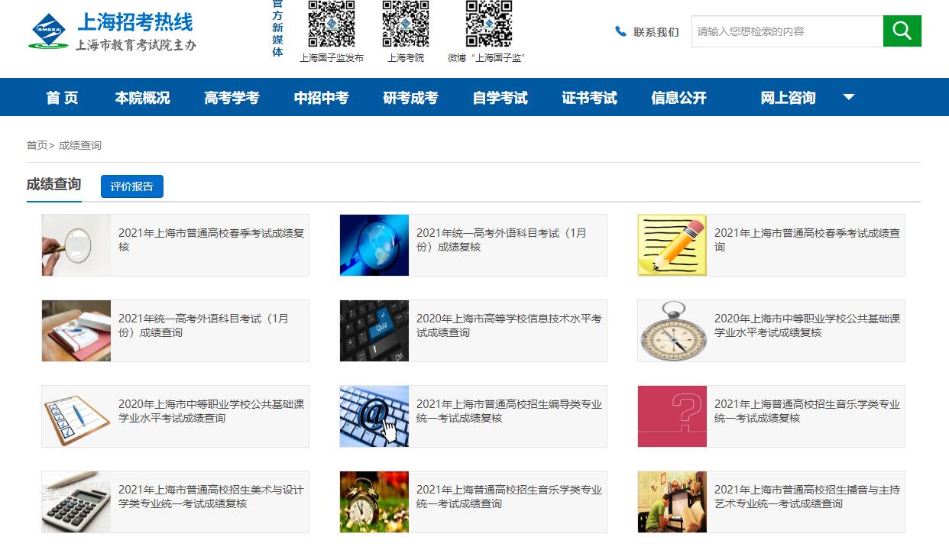Viewport: 949px width, 560px height.
Task: Click the magnifying glass thumbnail for 春季考试成绩复核
Action: point(76,245)
